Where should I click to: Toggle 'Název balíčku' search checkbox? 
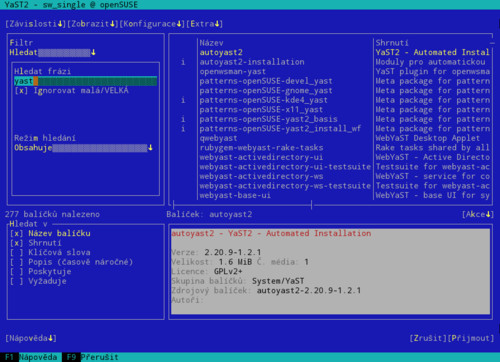pos(50,233)
